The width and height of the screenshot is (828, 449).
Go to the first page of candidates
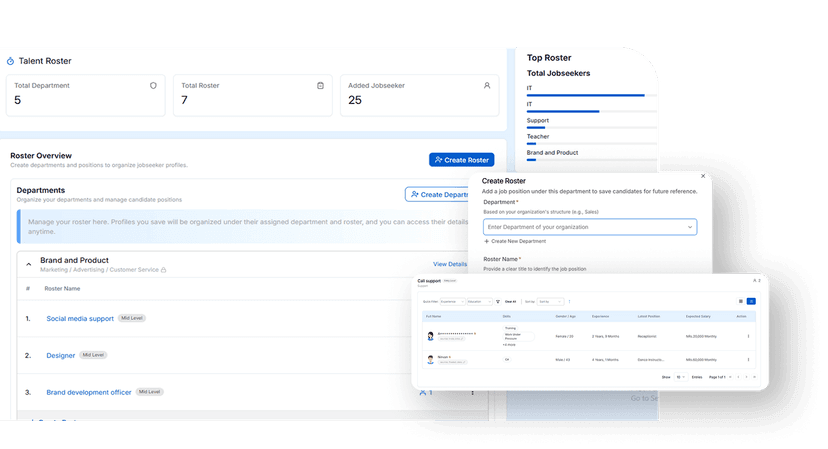[x=730, y=377]
